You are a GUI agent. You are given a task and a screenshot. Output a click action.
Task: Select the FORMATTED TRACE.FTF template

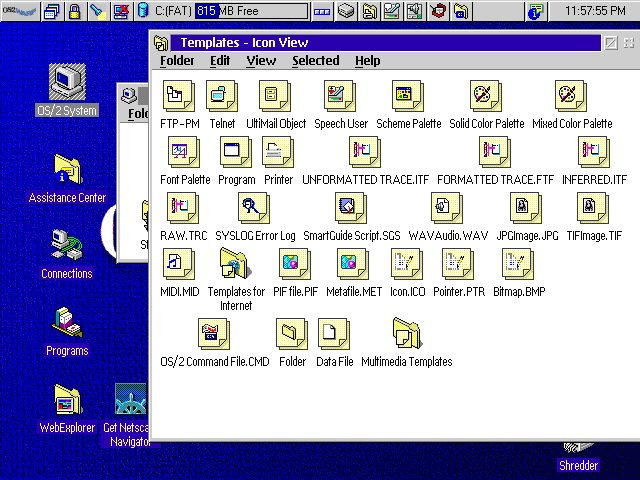495,152
